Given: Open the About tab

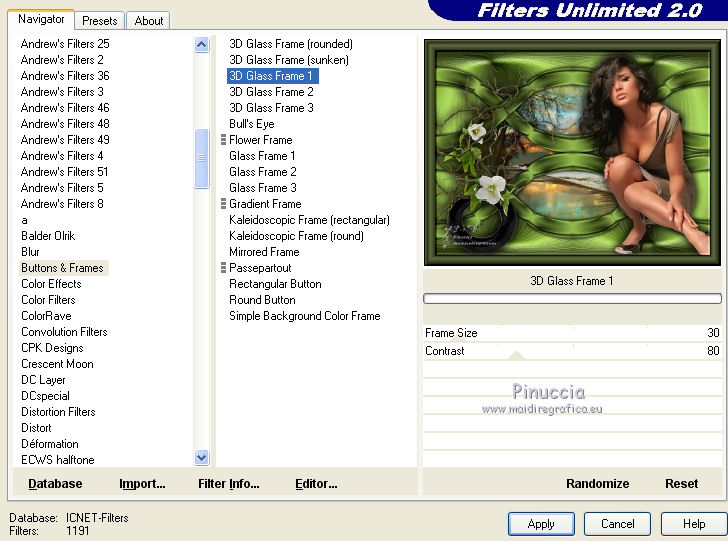Looking at the screenshot, I should coord(149,21).
